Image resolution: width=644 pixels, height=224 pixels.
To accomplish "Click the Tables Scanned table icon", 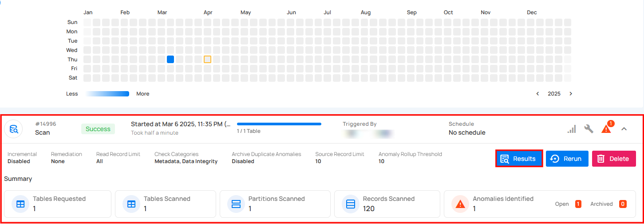I will (x=131, y=204).
